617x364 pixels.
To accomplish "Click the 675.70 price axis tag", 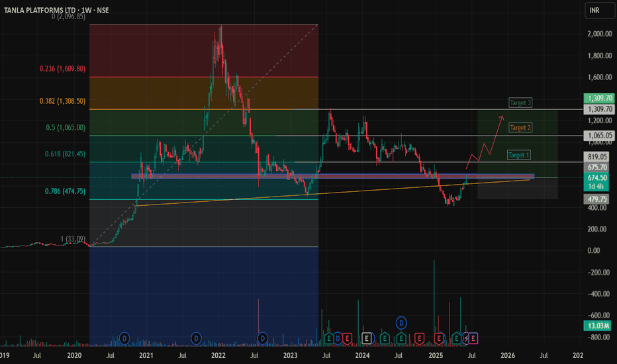I will [597, 167].
